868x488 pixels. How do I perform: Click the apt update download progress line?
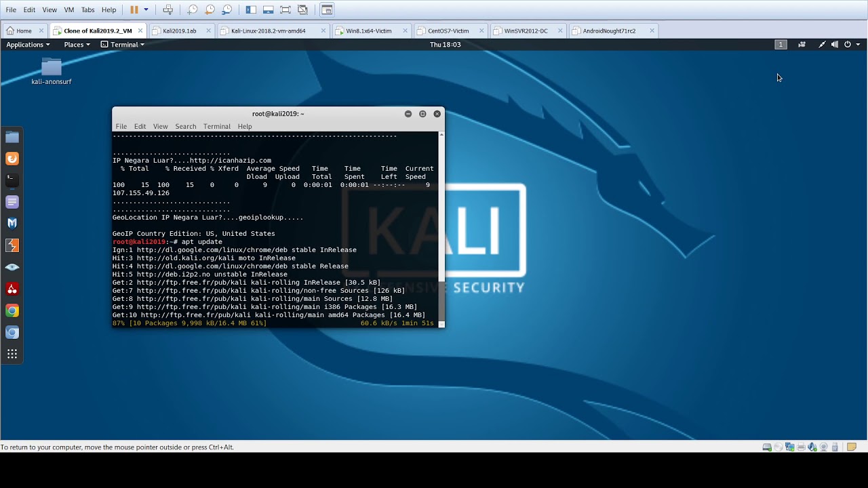coord(273,323)
